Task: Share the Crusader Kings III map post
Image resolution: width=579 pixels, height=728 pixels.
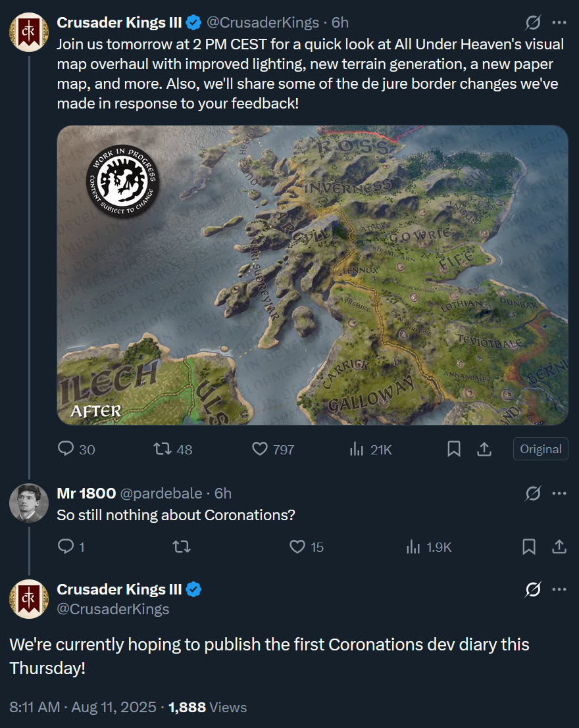Action: pyautogui.click(x=484, y=449)
